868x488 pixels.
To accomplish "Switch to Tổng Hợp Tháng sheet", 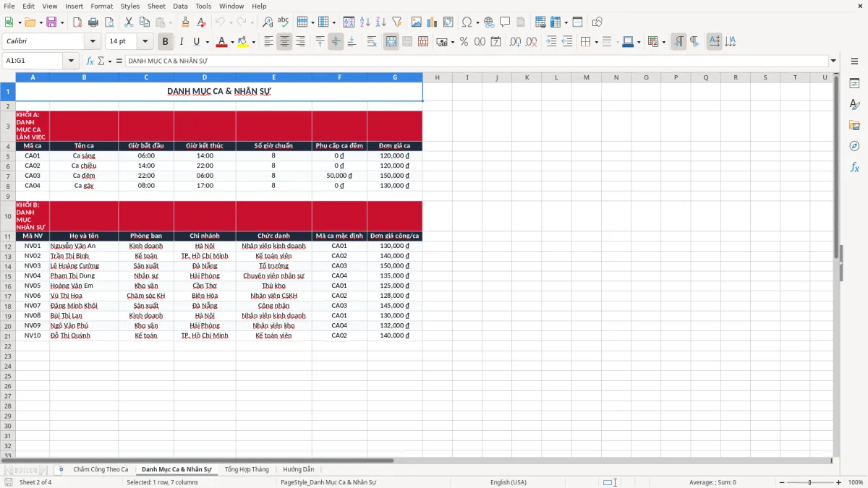I will [x=247, y=469].
